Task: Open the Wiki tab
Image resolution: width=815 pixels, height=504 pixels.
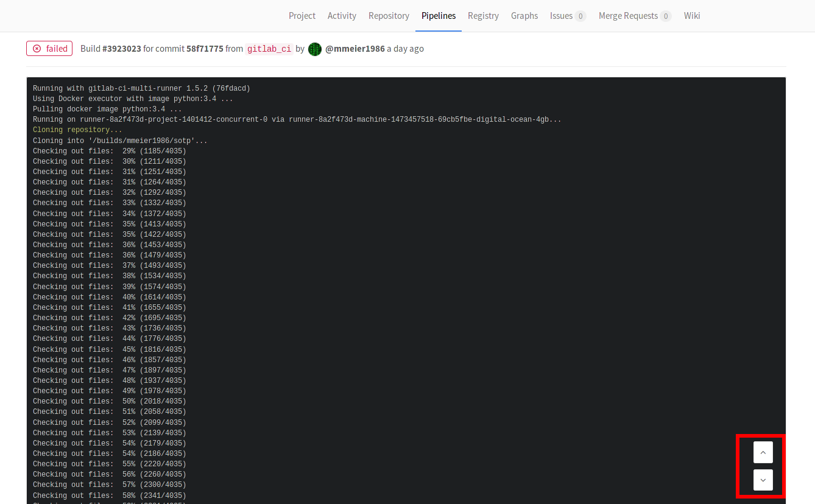Action: [x=692, y=16]
